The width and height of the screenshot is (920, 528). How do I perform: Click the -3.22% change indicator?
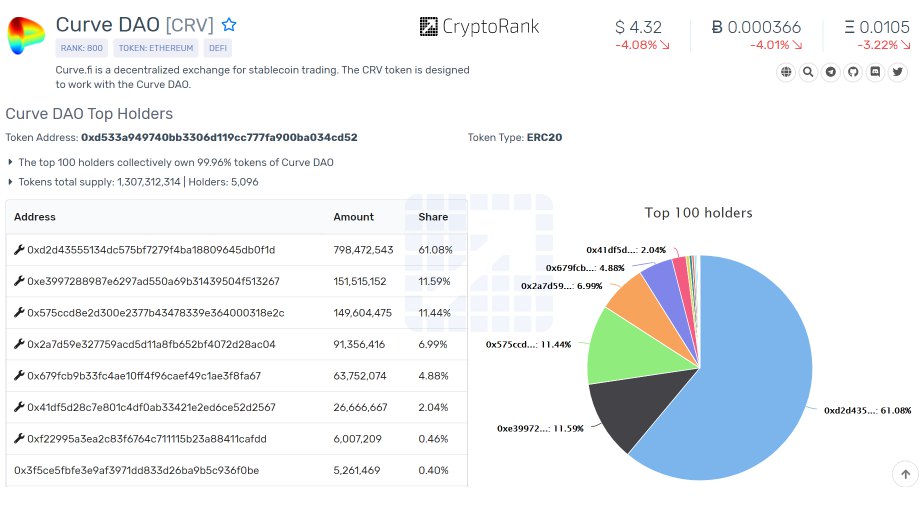[884, 45]
